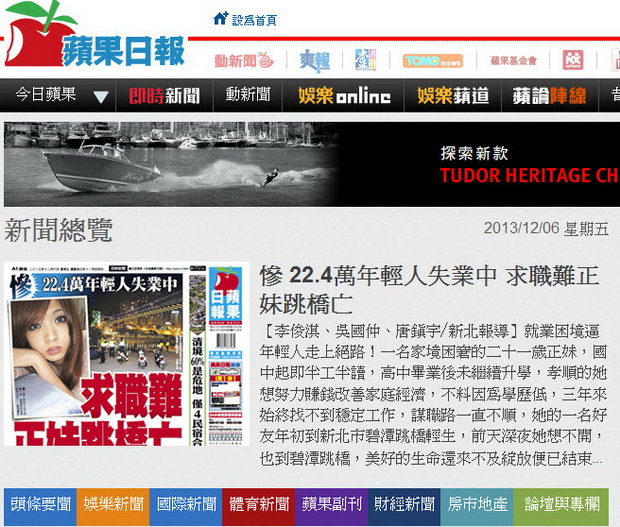The width and height of the screenshot is (620, 527).
Task: Open the 動新聞 snail logo link
Action: tap(244, 60)
